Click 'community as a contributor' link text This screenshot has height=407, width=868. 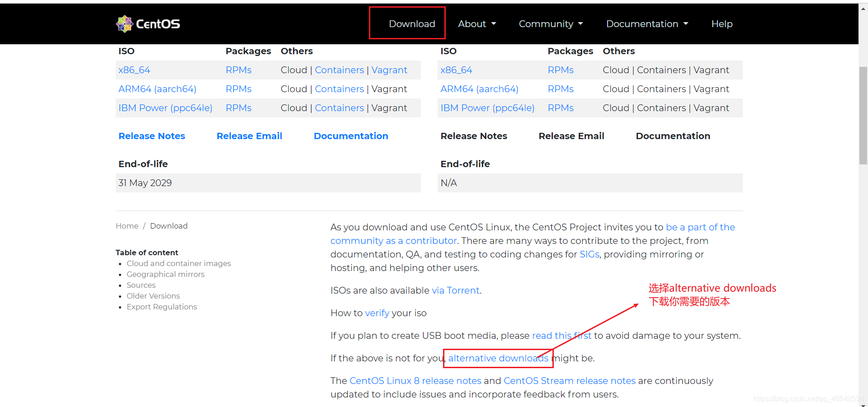tap(393, 241)
